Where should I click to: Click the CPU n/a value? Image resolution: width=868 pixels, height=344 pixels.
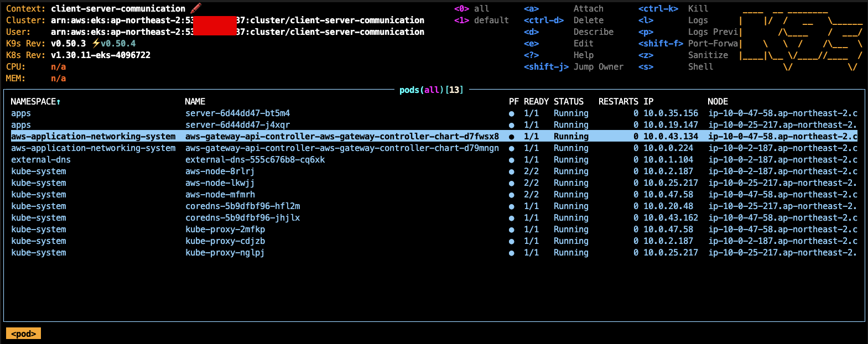[x=58, y=67]
